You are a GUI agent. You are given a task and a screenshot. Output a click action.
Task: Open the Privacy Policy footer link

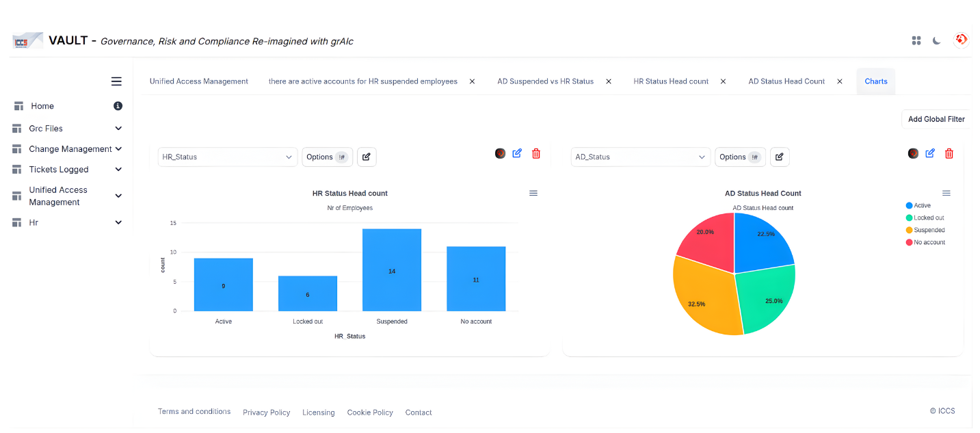pos(266,412)
